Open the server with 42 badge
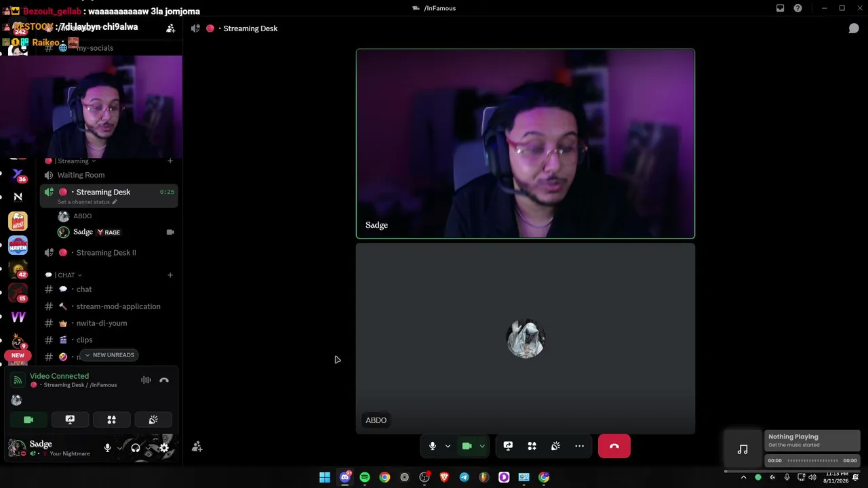This screenshot has width=868, height=488. click(18, 269)
